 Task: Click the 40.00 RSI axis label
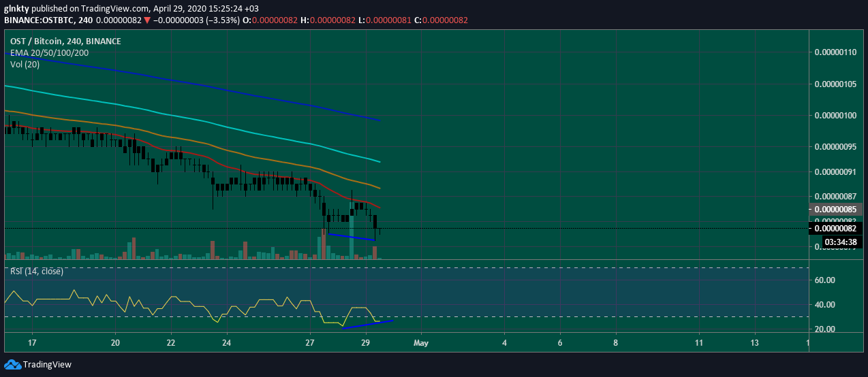pos(825,305)
